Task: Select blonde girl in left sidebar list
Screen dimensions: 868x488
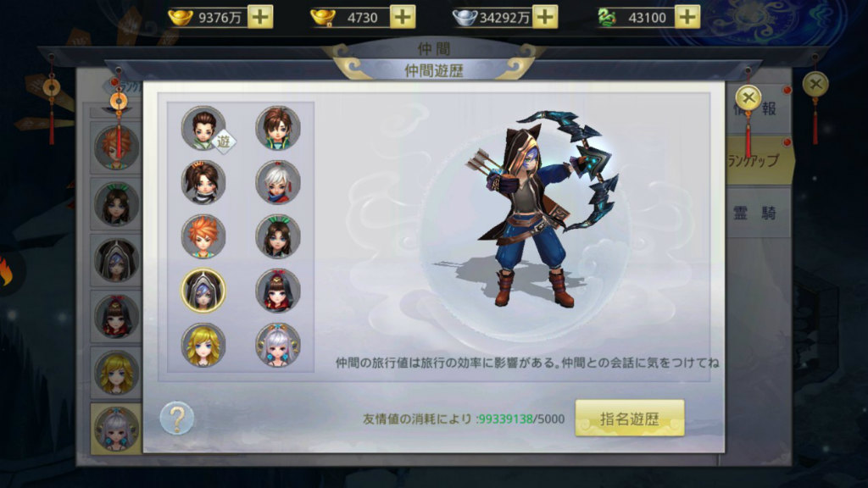Action: point(116,374)
